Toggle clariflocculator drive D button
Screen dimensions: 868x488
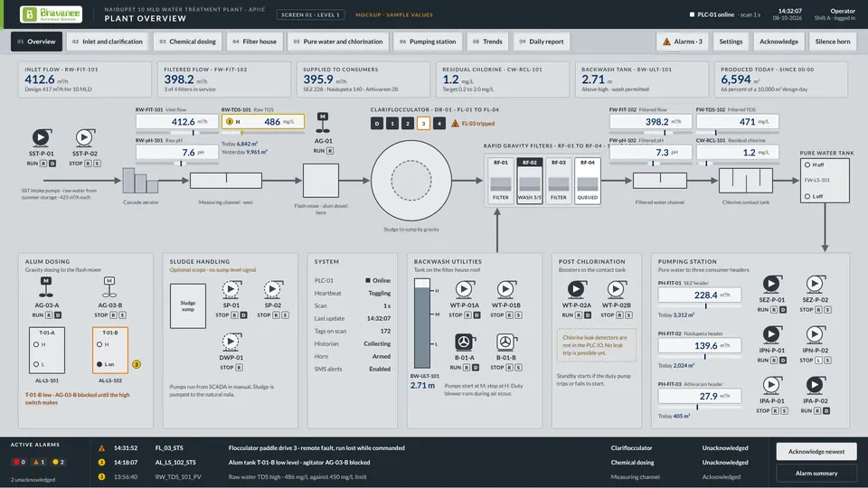coord(377,124)
